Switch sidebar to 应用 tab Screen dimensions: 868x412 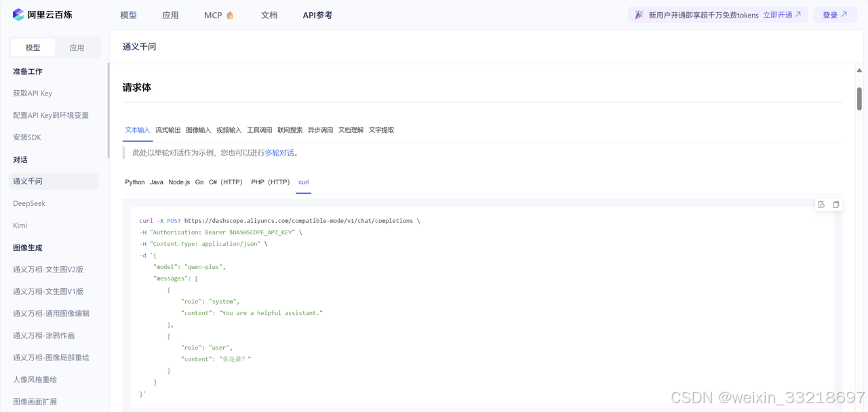pos(77,47)
